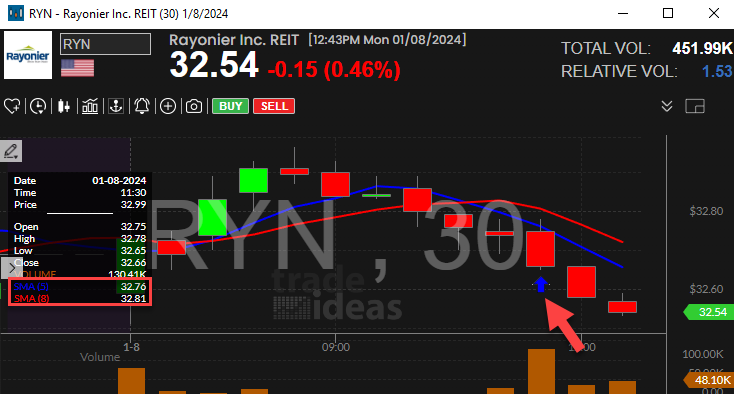Click the US flag icon
Image resolution: width=734 pixels, height=394 pixels.
click(x=77, y=68)
